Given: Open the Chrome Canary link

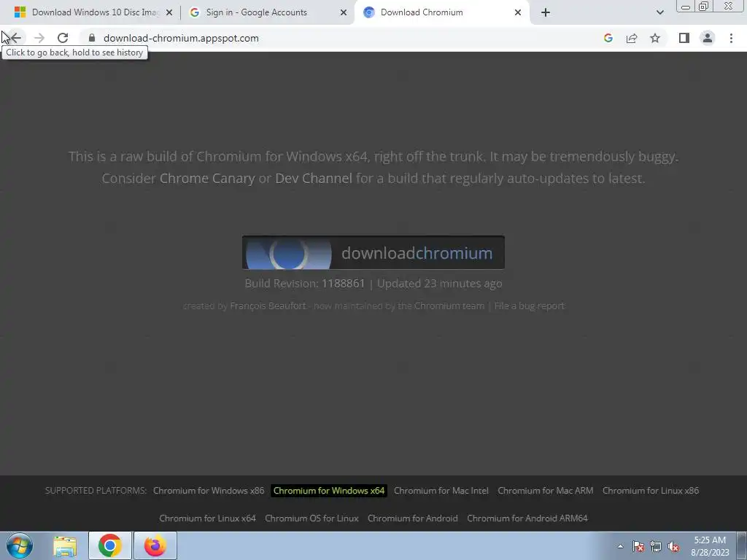Looking at the screenshot, I should coord(207,179).
